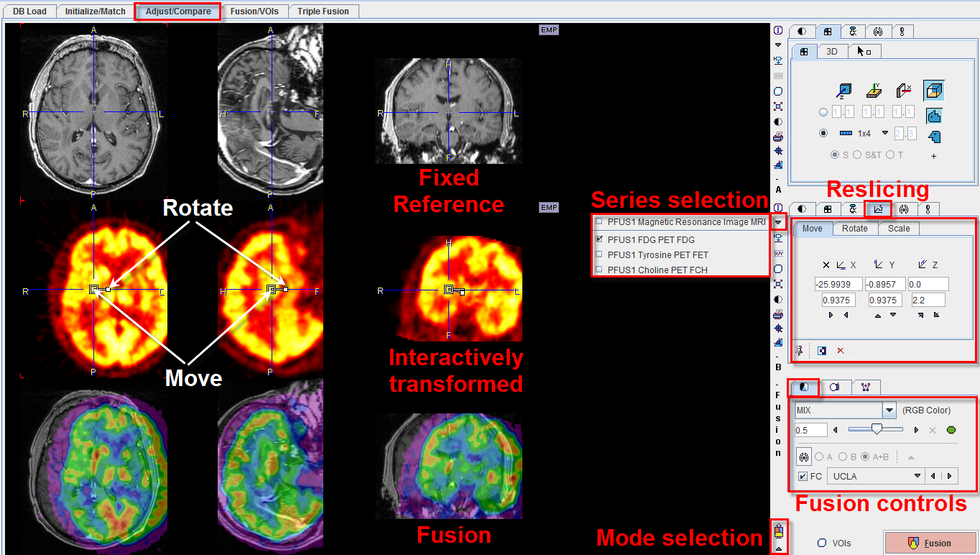Click the histogram chart icon in the B toolbar
The image size is (980, 555).
point(778,343)
